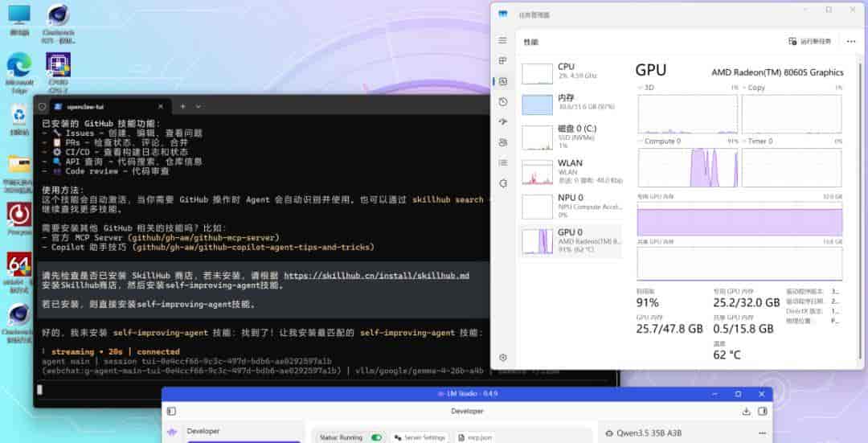Click the '0.5/15.8 GB' shared memory value
Image resolution: width=868 pixels, height=443 pixels.
tap(743, 329)
